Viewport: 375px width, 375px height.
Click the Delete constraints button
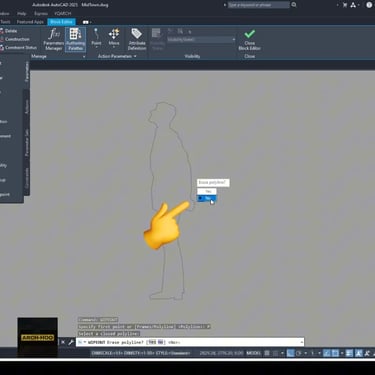pos(9,31)
